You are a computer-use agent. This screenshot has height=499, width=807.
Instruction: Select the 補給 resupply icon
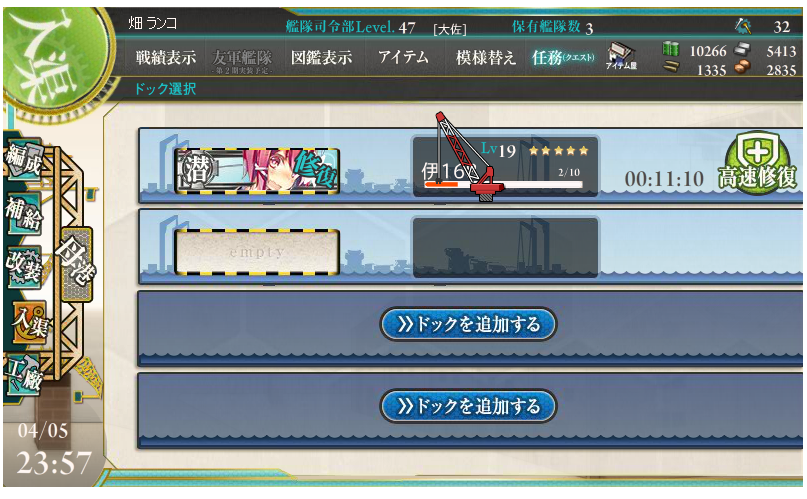click(23, 213)
